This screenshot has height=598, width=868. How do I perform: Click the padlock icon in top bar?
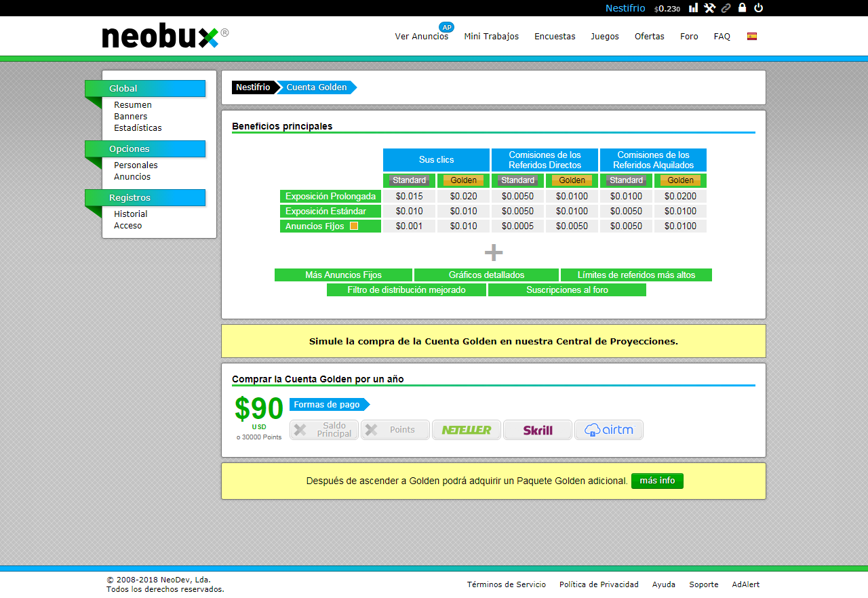(x=743, y=8)
